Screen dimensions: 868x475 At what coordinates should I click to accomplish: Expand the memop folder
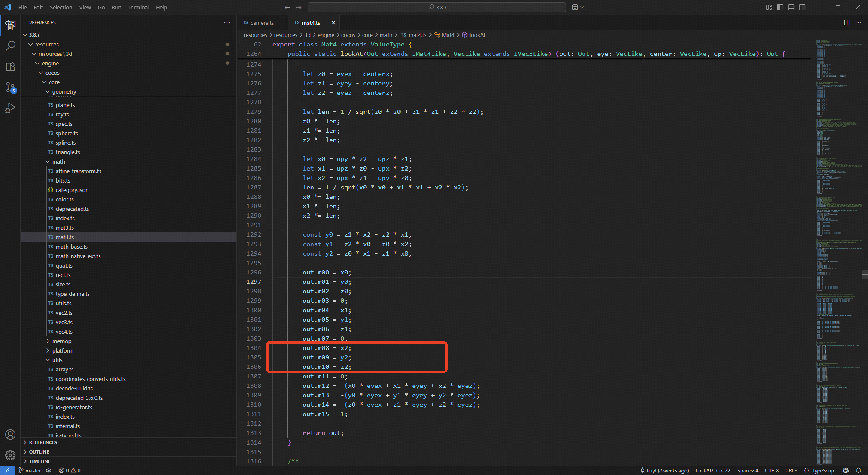(x=61, y=341)
